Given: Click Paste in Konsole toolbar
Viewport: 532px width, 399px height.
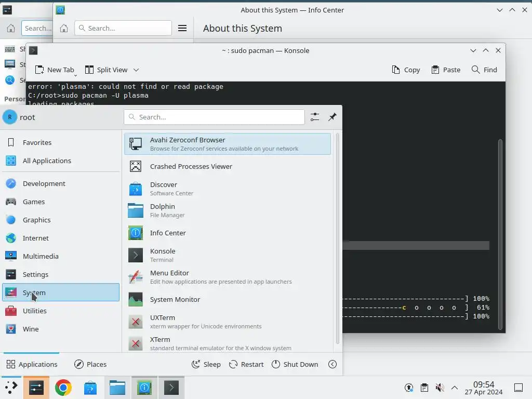Looking at the screenshot, I should [446, 70].
